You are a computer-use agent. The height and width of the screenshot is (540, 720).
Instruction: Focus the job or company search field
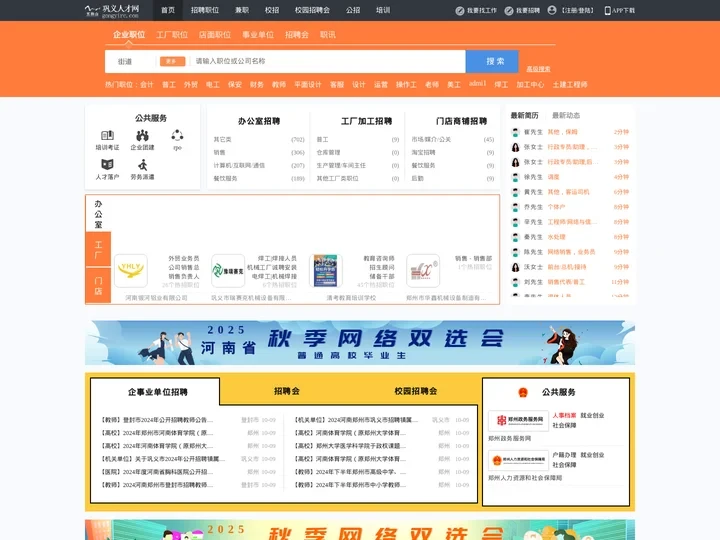coord(328,62)
